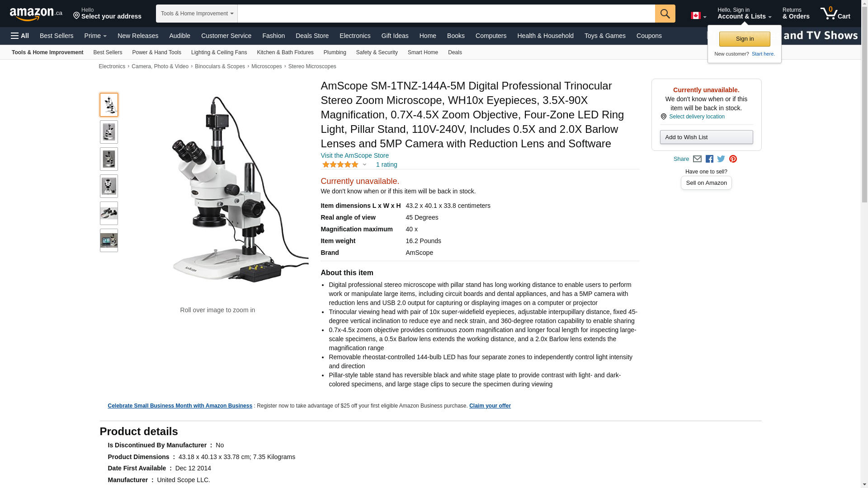Share product on Facebook icon
868x488 pixels.
[x=709, y=159]
